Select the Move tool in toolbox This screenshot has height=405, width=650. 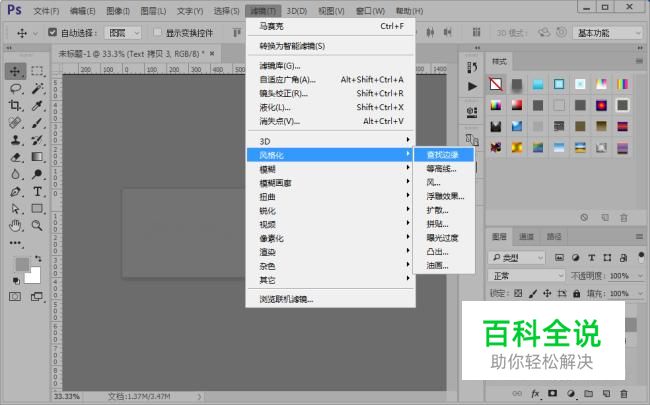(x=15, y=71)
